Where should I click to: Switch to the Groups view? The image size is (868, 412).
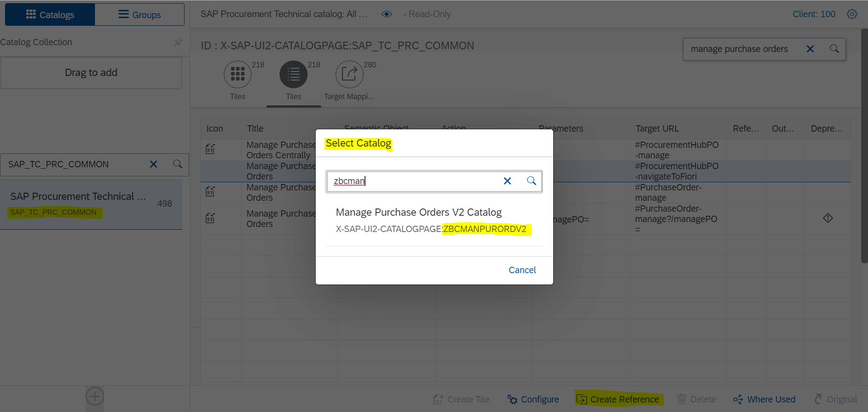139,14
